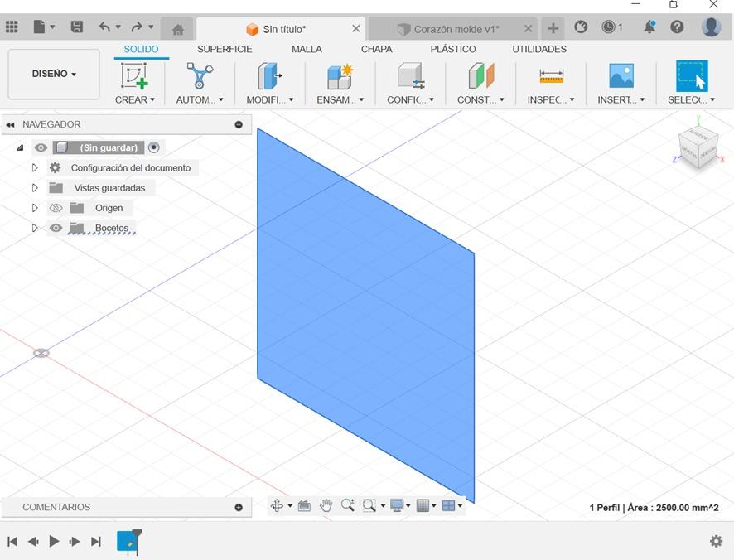This screenshot has width=734, height=560.
Task: Open the Corazón molde v1 document tab
Action: click(x=456, y=29)
